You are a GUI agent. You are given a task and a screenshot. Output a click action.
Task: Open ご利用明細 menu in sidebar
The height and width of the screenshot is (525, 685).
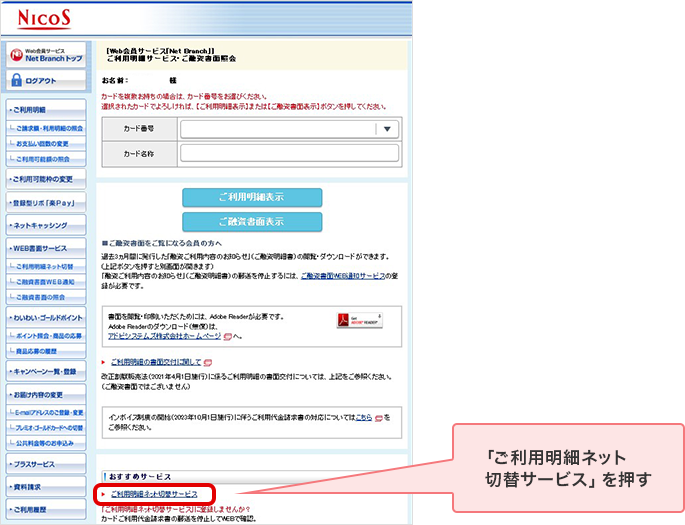[x=46, y=110]
